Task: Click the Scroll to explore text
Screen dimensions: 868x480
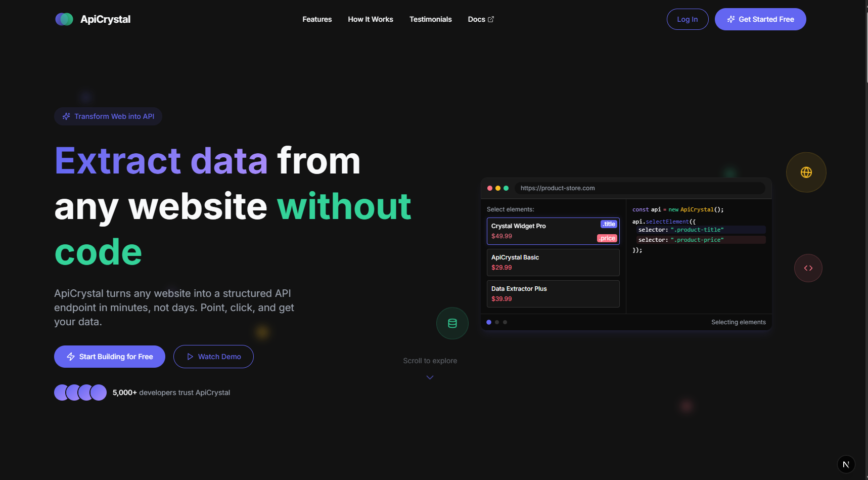Action: [x=430, y=361]
